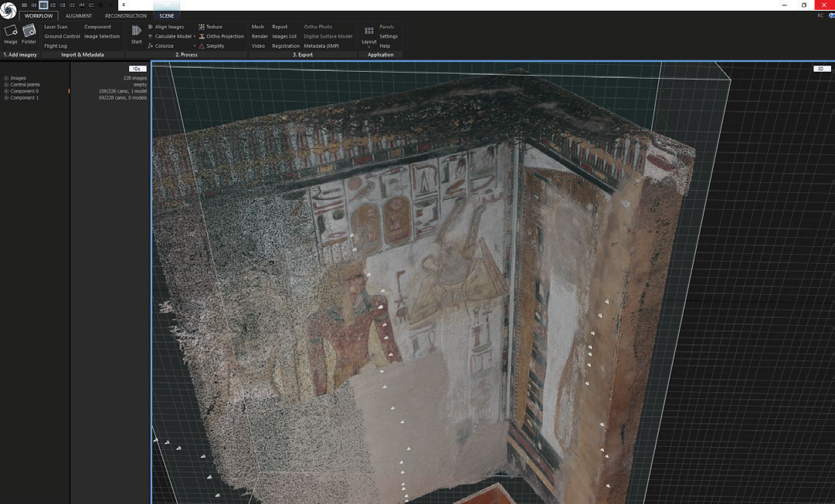Click the '228 images' count text
Screen dimensions: 835x504
[134, 78]
